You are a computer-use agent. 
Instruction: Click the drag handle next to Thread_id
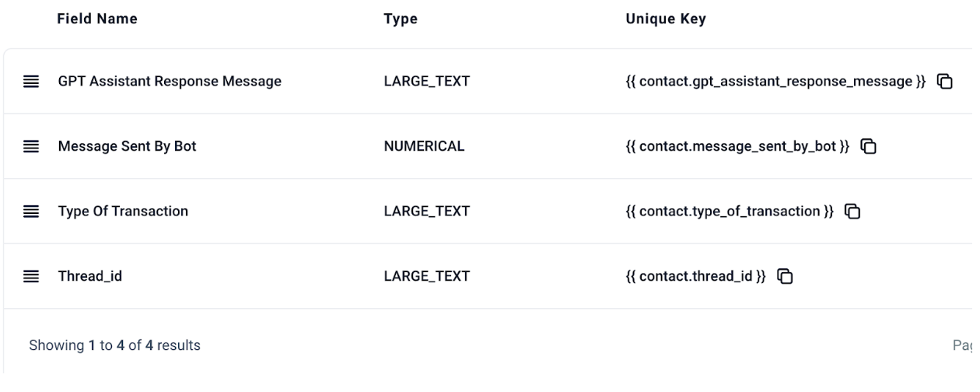(x=30, y=275)
